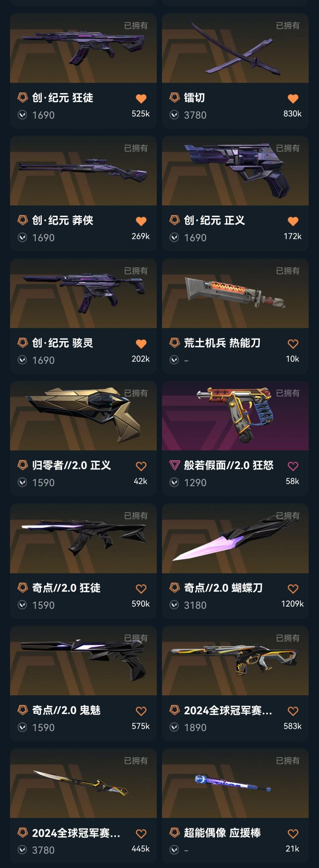Open 2024全球冠军赛 rifle skin title
Image resolution: width=319 pixels, height=868 pixels.
pyautogui.click(x=228, y=711)
